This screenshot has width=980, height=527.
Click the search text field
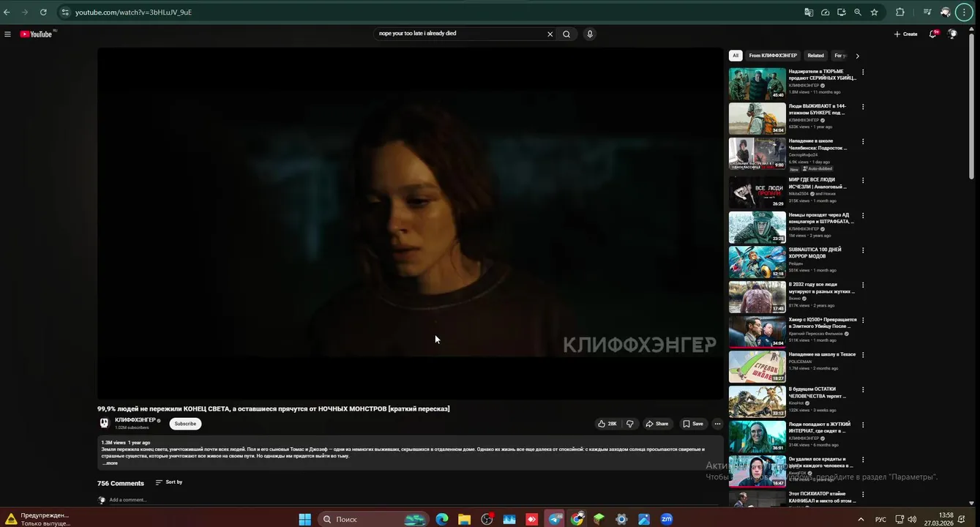(x=461, y=34)
